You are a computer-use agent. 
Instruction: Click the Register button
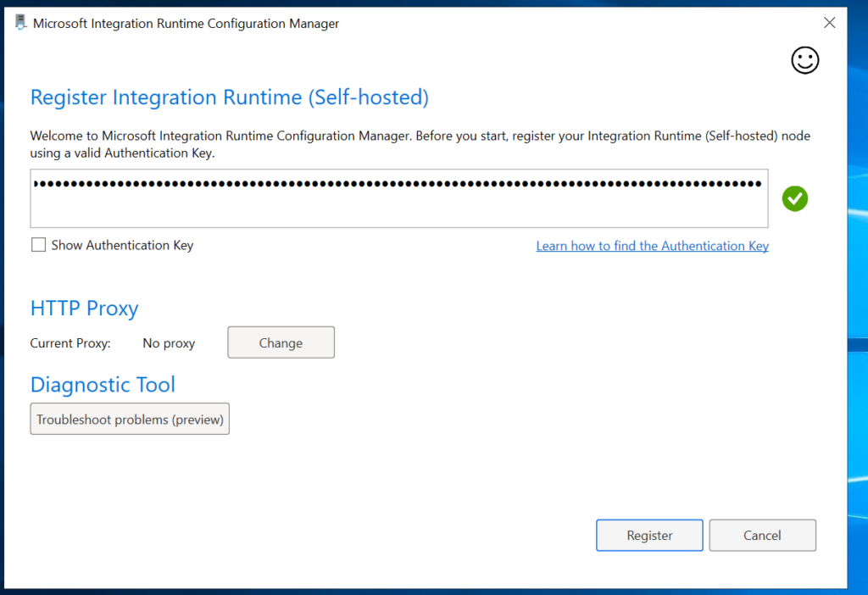pos(649,536)
